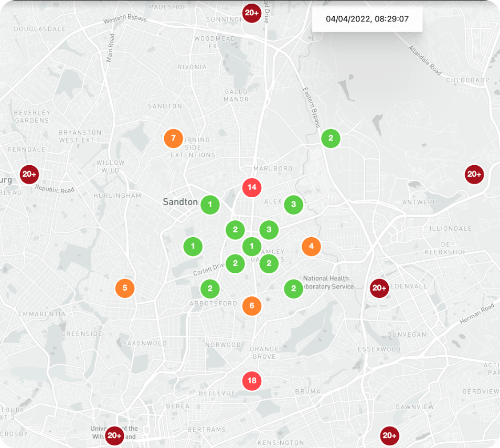Click the 20+ marker beside Edenvale
This screenshot has width=500, height=448.
click(379, 287)
